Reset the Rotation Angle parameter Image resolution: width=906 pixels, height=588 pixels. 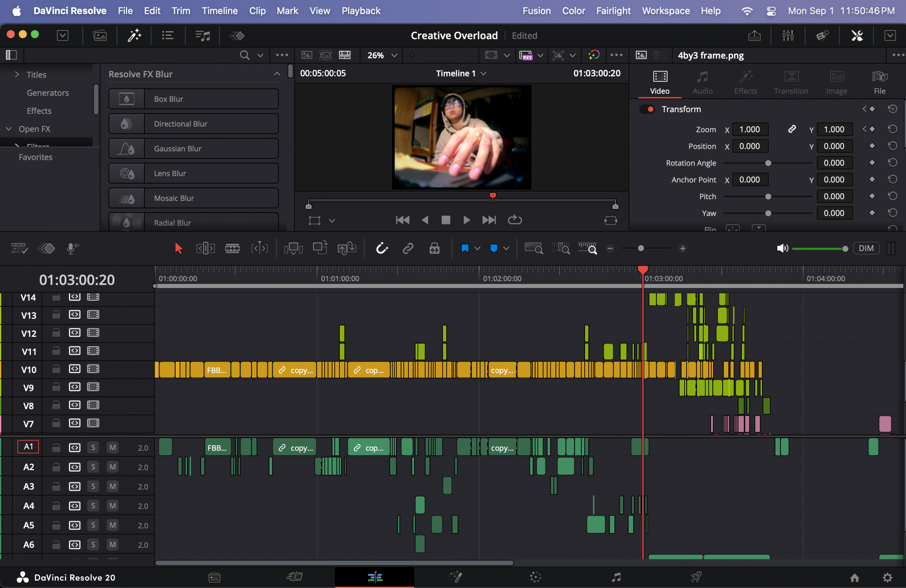pyautogui.click(x=892, y=163)
